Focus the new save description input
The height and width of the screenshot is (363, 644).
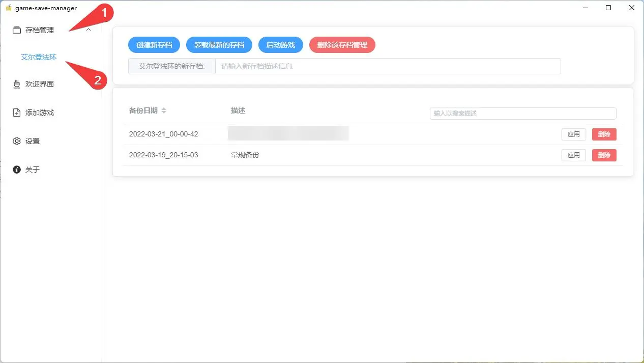coord(388,66)
